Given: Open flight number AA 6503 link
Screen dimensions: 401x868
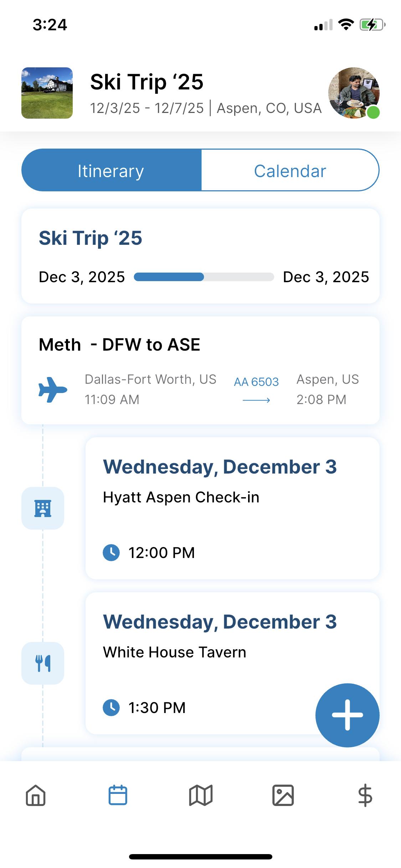Looking at the screenshot, I should click(x=256, y=382).
